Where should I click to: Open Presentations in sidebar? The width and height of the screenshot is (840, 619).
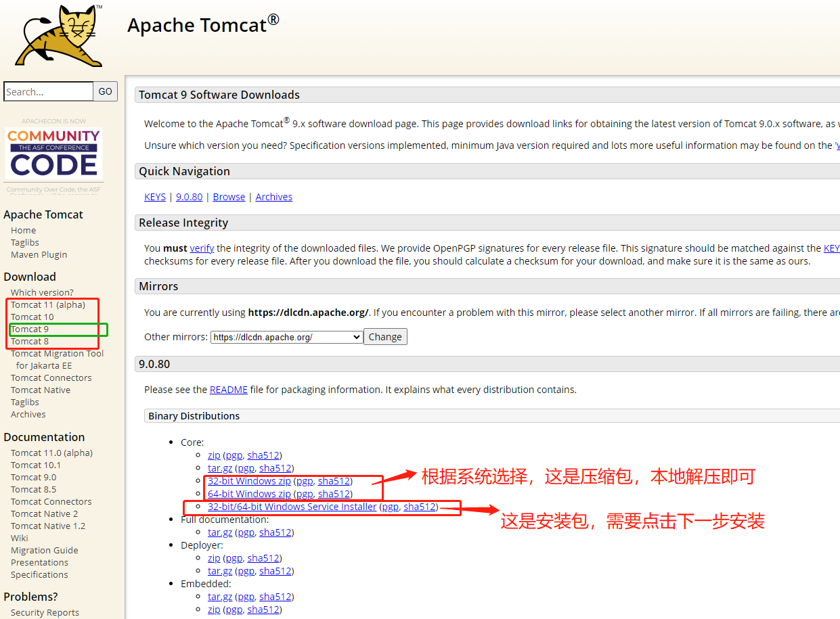pos(40,562)
